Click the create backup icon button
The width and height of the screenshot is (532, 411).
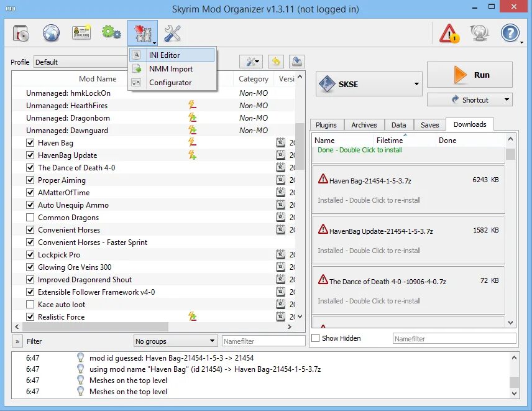pyautogui.click(x=297, y=62)
